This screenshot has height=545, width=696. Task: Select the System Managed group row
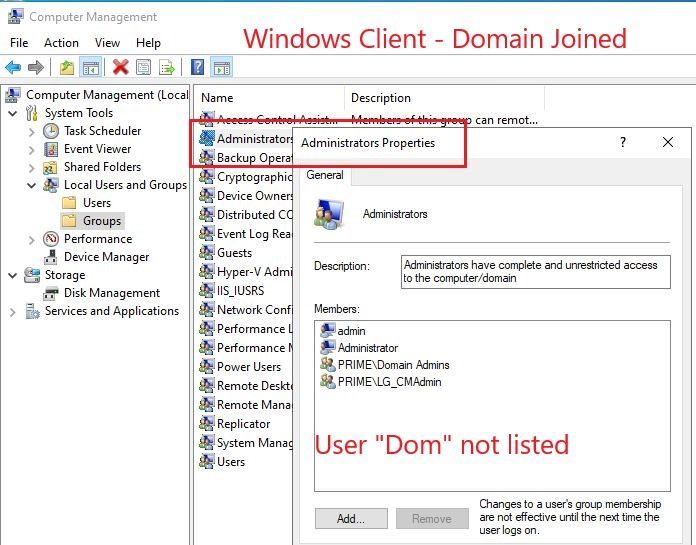[x=246, y=442]
